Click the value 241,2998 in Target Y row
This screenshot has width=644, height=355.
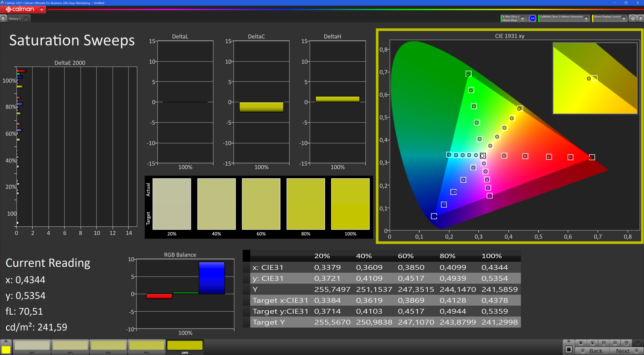coord(500,322)
